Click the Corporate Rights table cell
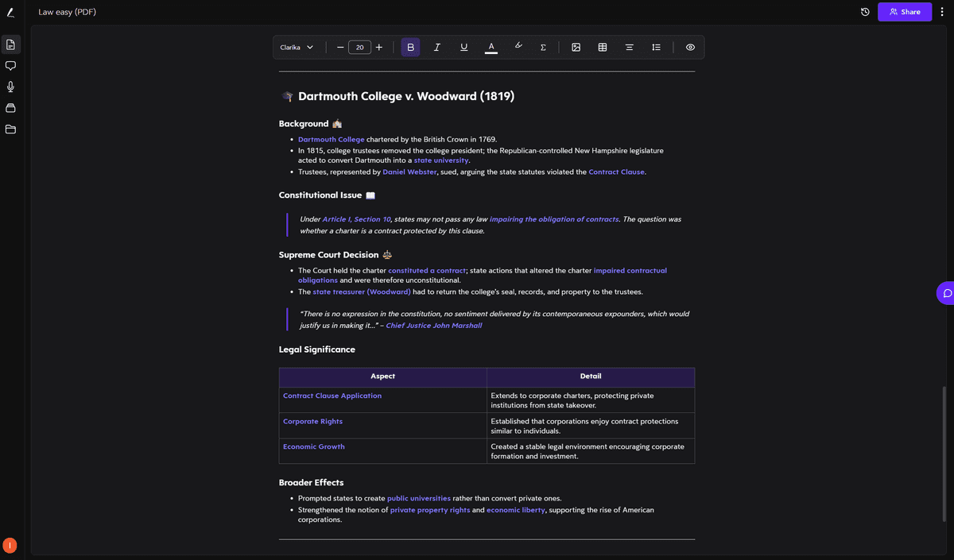This screenshot has height=560, width=954. (x=383, y=425)
